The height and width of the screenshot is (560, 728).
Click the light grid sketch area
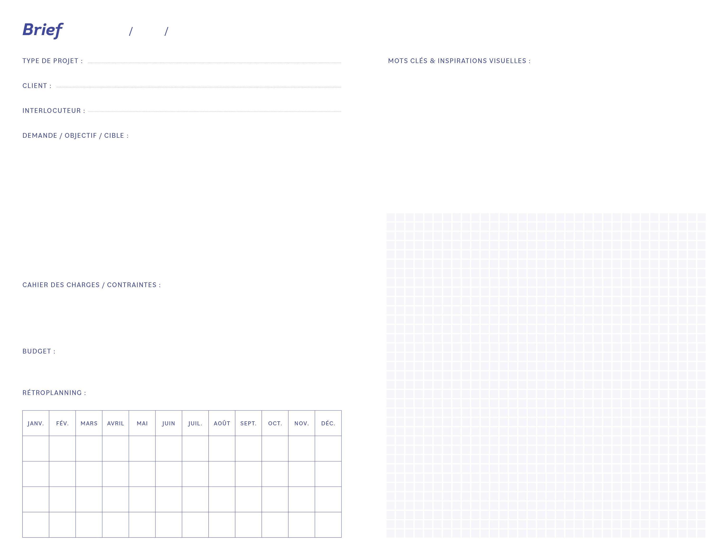[546, 375]
